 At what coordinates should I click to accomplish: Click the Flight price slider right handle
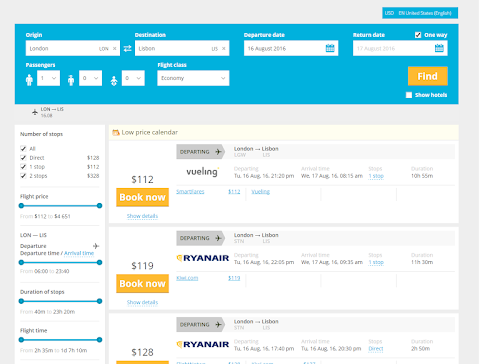click(x=99, y=206)
